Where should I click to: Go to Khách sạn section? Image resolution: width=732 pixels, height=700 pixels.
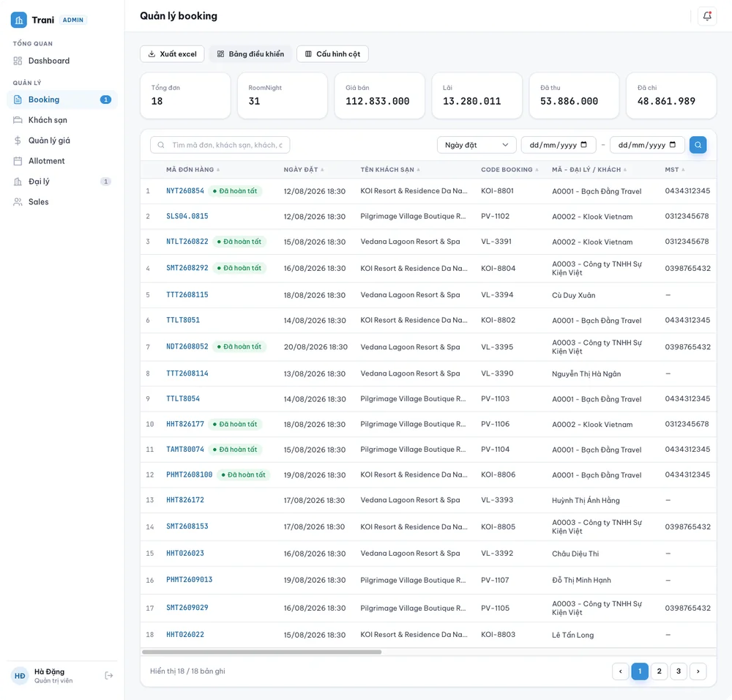62,120
